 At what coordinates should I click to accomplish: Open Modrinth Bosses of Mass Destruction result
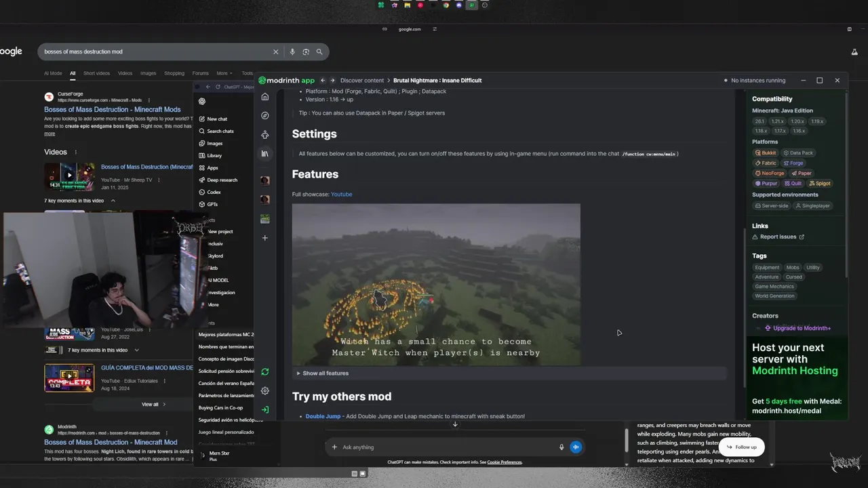(x=111, y=443)
